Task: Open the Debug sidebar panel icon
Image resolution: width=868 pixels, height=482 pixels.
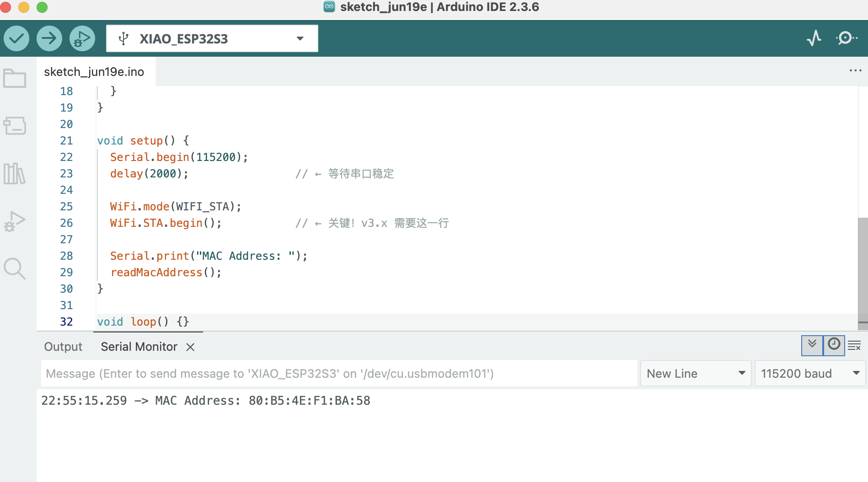Action: [x=15, y=221]
